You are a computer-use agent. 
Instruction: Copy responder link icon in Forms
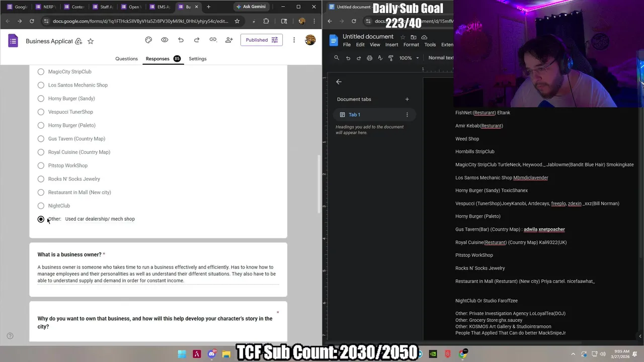point(213,40)
